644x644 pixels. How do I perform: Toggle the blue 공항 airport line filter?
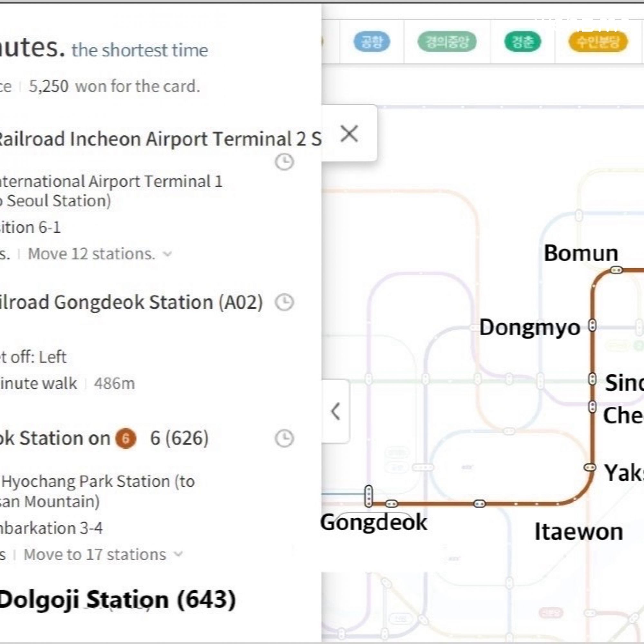click(x=371, y=42)
